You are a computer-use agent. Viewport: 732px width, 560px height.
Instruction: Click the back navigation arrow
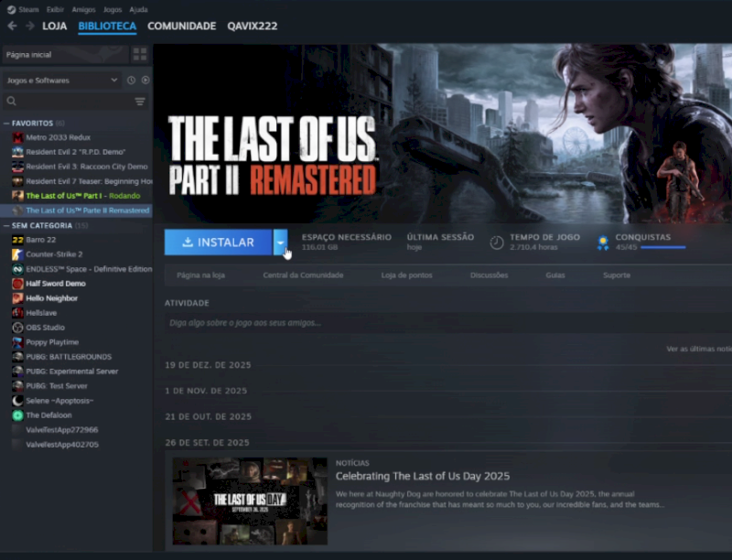(x=12, y=26)
